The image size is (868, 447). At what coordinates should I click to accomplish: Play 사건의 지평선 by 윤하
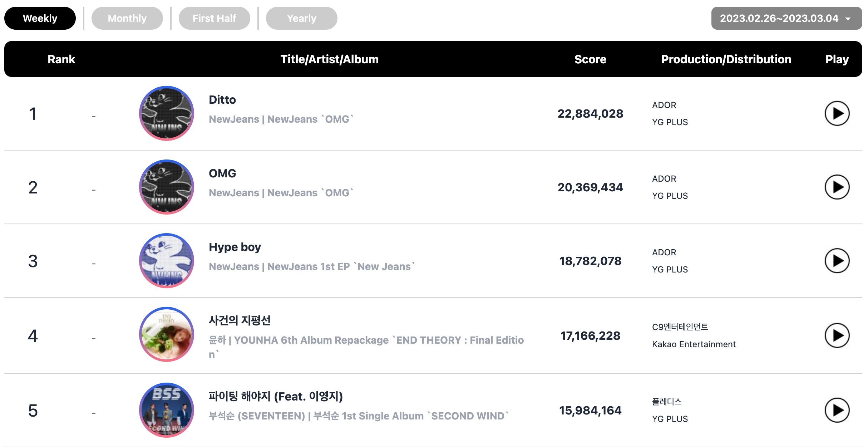coord(837,335)
